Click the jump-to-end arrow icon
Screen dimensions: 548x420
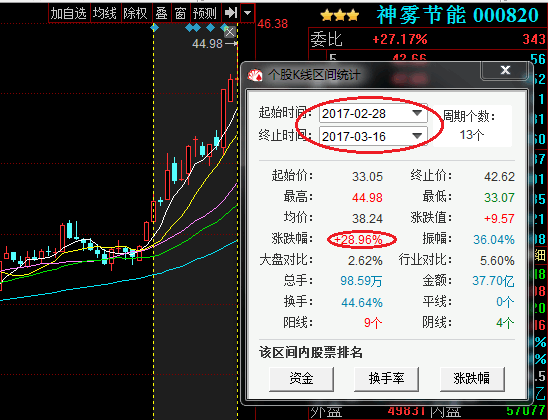(231, 14)
